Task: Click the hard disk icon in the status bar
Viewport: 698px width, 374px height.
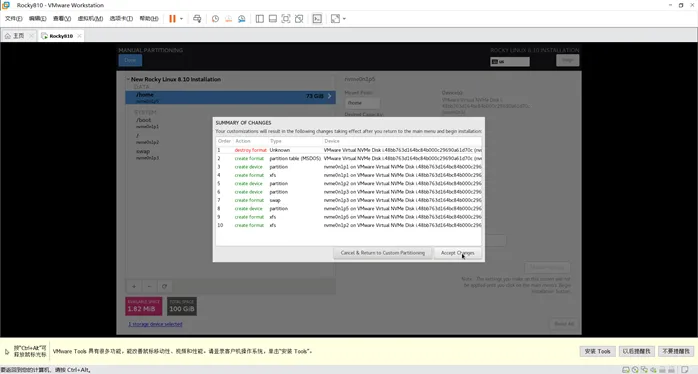Action: [625, 370]
